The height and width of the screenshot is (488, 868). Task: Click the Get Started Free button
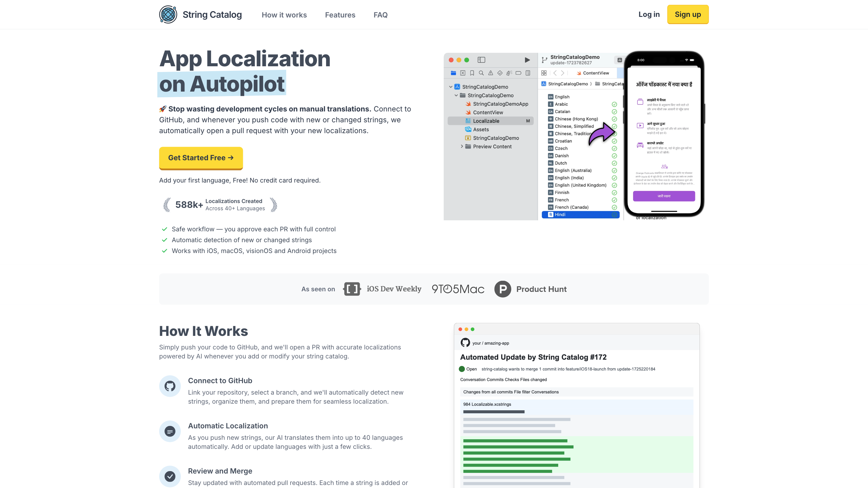click(x=201, y=158)
